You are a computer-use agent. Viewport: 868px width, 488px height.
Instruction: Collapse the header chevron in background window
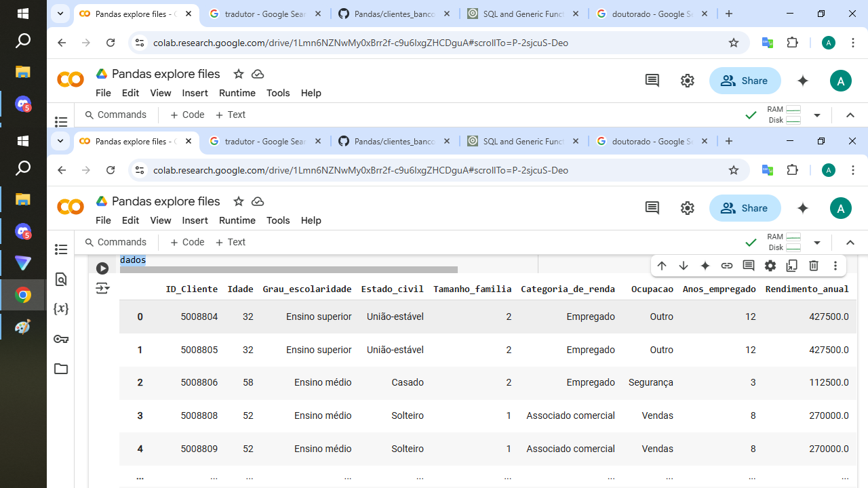(x=850, y=115)
